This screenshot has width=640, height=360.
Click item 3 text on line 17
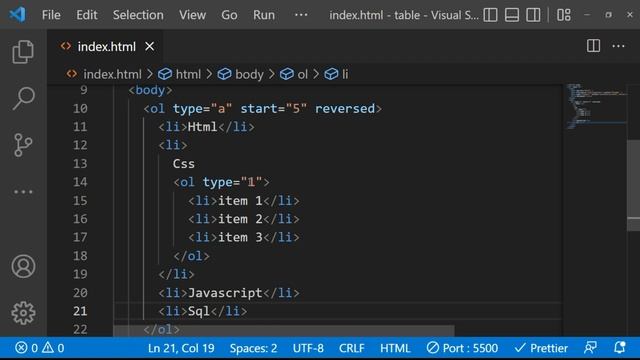240,237
